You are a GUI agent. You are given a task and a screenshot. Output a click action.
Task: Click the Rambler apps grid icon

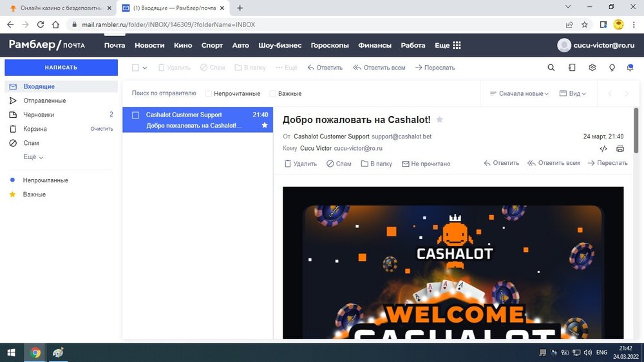pyautogui.click(x=457, y=45)
